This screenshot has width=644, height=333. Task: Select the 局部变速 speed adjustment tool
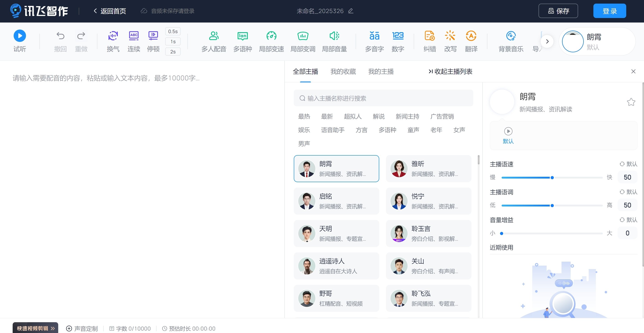point(272,41)
